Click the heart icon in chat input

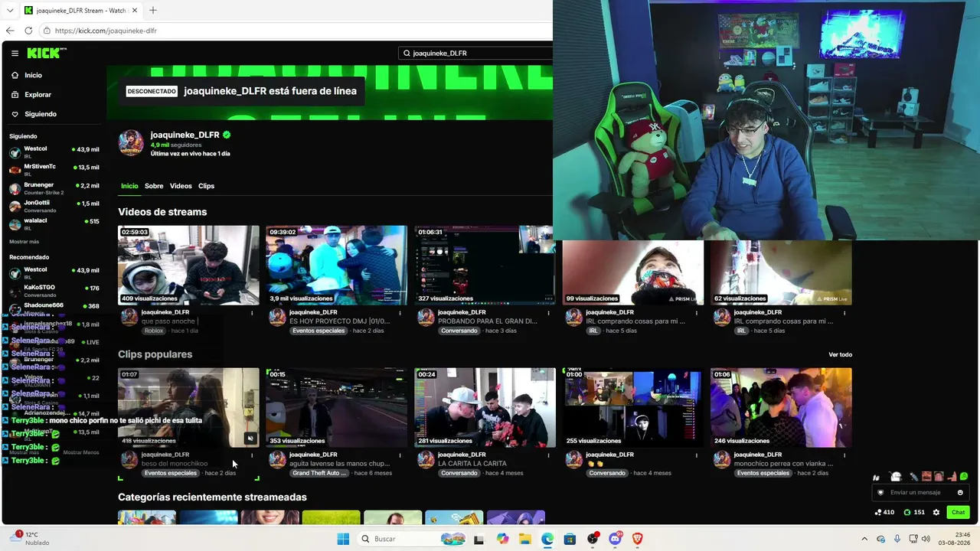[880, 492]
